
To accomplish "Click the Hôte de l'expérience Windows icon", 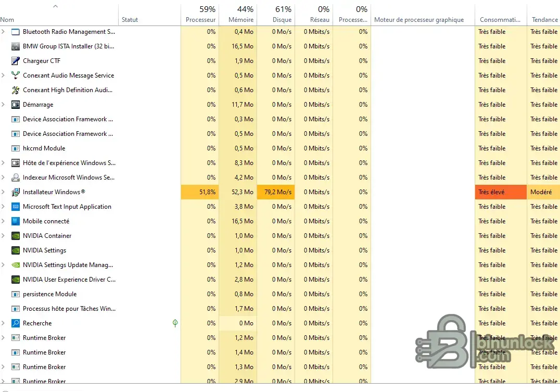I will (16, 163).
